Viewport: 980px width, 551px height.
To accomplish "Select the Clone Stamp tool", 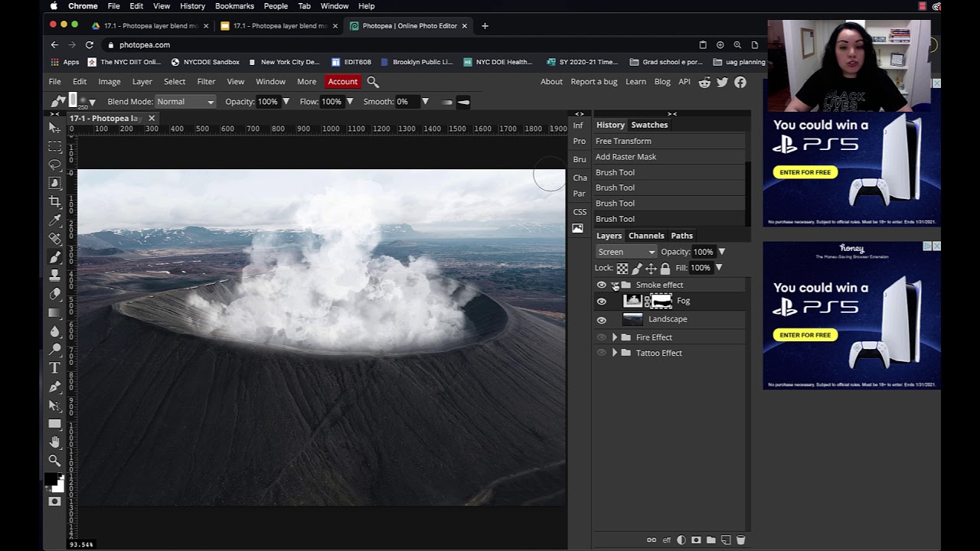I will pos(54,275).
